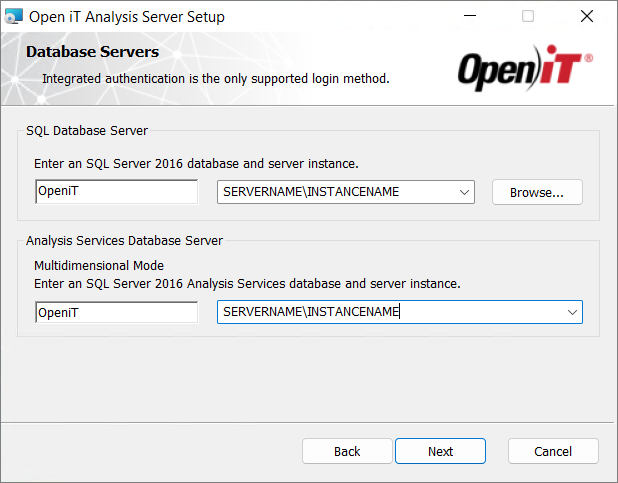Click 'Enter an SQL Server 2016 database' instruction
Screen dimensions: 618x483
point(196,163)
